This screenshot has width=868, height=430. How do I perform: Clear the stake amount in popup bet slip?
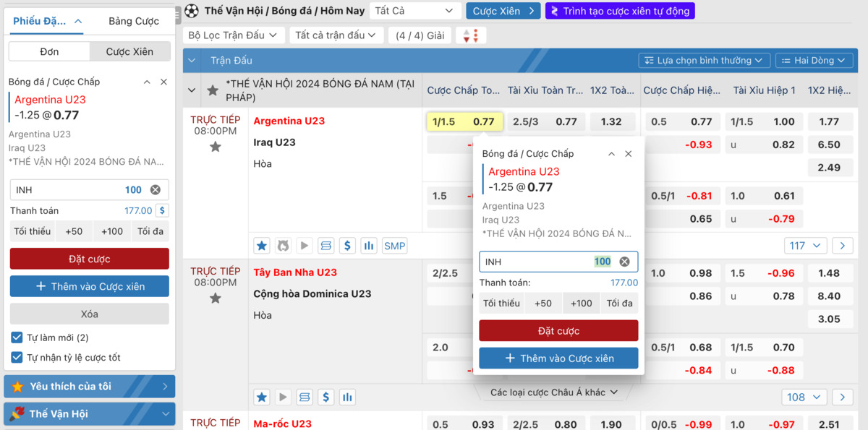click(x=624, y=262)
